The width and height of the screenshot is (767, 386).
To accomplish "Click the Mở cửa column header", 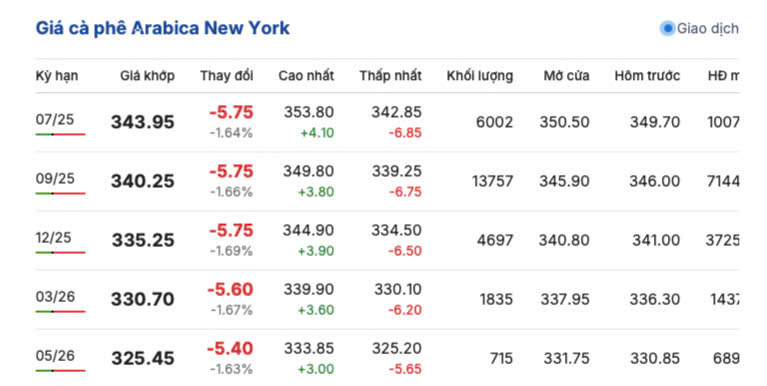I will (566, 76).
